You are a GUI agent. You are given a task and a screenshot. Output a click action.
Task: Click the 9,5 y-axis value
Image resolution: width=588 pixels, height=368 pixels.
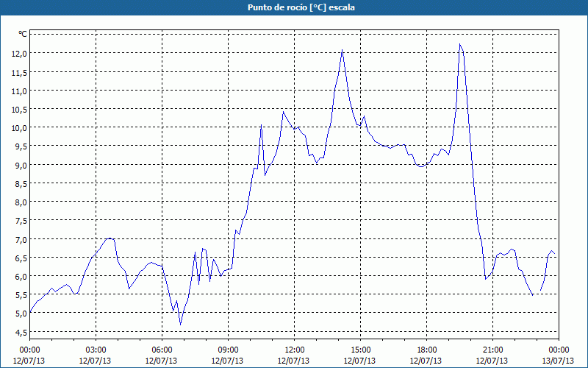click(x=21, y=146)
